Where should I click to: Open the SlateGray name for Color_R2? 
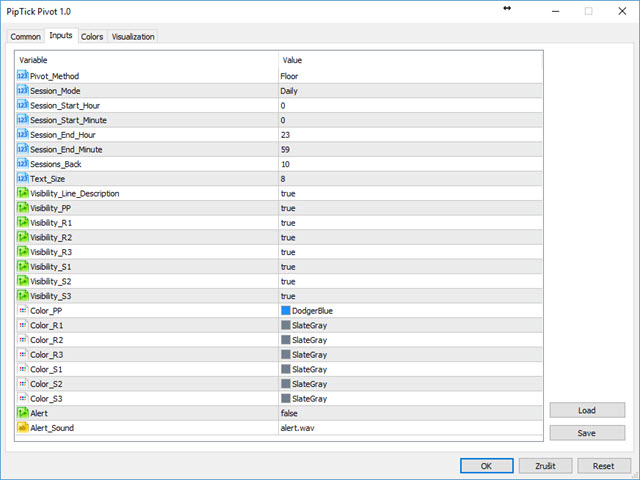pyautogui.click(x=309, y=340)
